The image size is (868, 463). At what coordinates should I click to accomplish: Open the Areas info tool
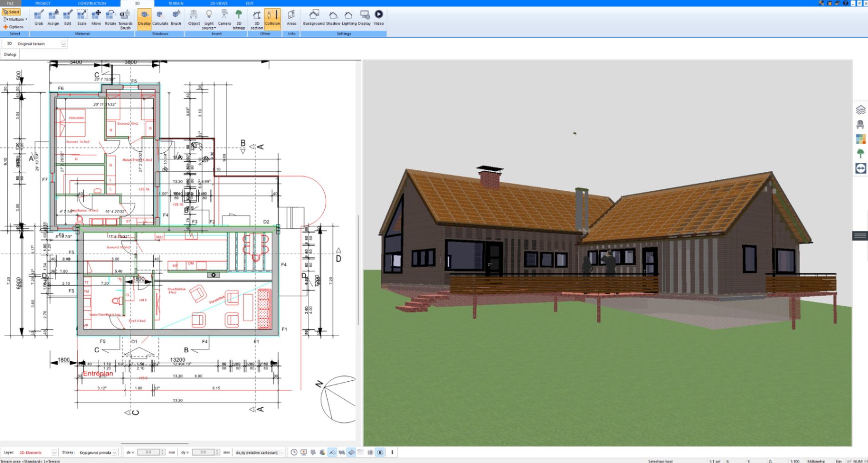pyautogui.click(x=292, y=18)
